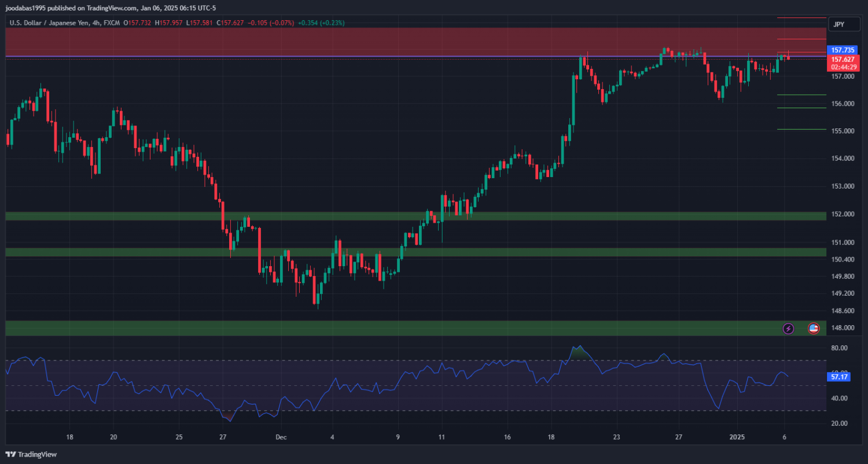Screen dimensions: 868x464
Task: Click the 4 date label on time axis
Action: click(x=332, y=437)
